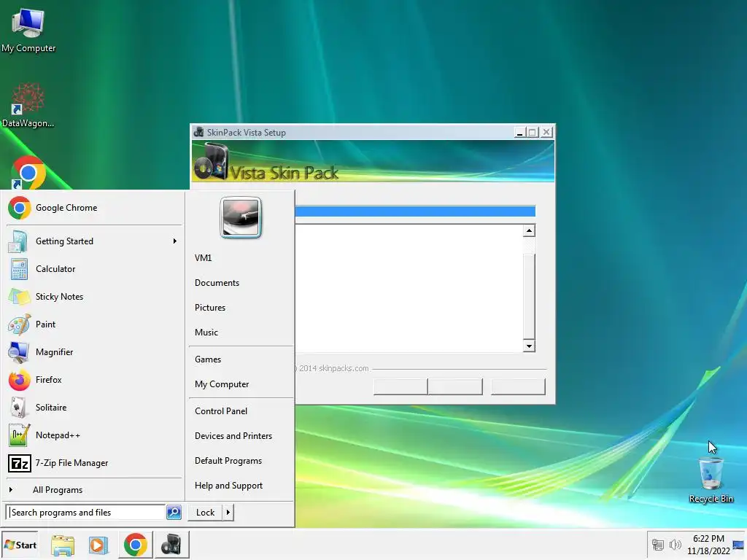Click the volume speaker tray icon
The height and width of the screenshot is (560, 747).
click(x=675, y=545)
